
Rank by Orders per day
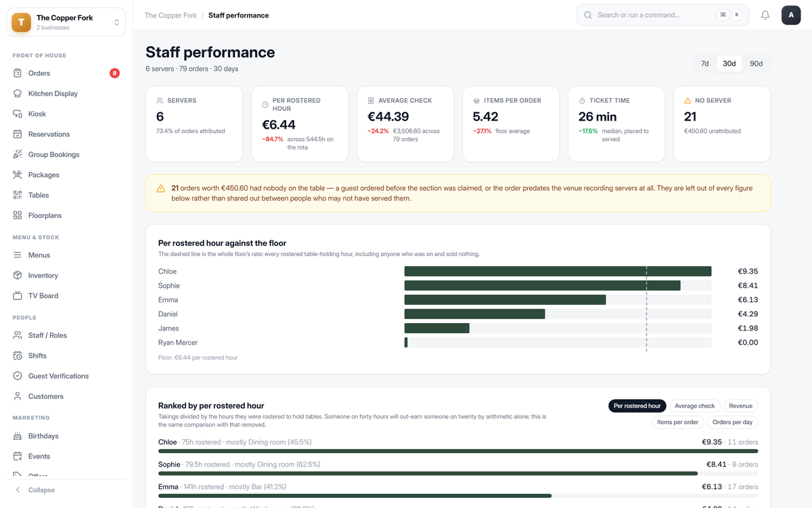732,422
